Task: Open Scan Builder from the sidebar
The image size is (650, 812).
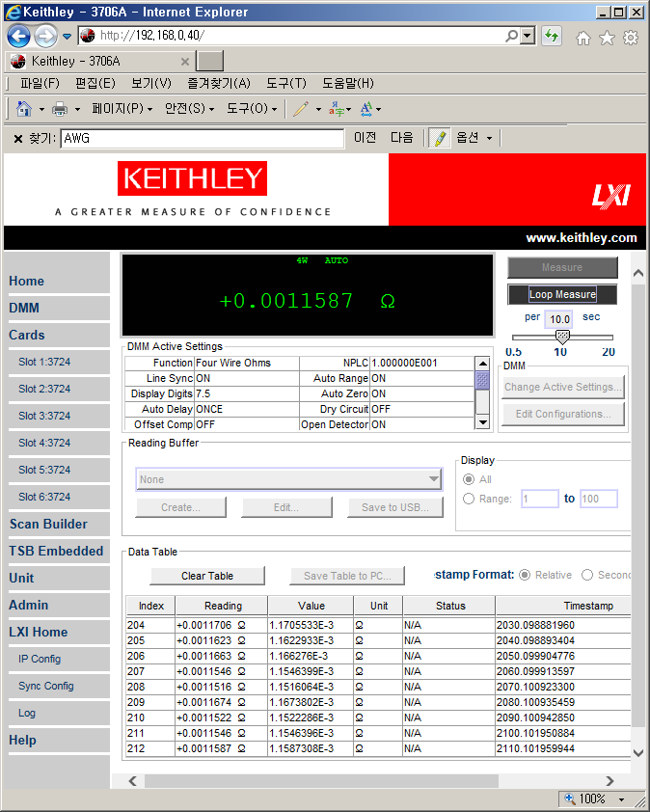Action: point(48,525)
